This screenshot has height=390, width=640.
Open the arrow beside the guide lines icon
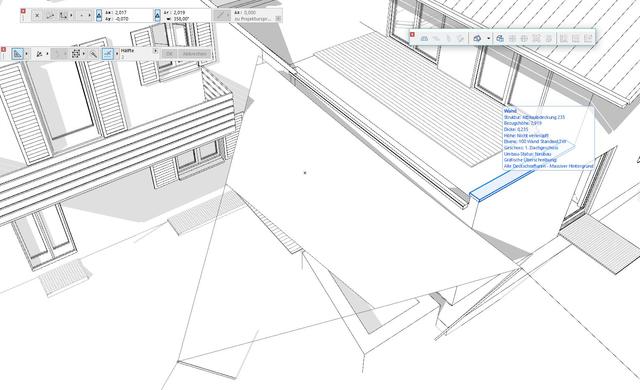point(27,53)
